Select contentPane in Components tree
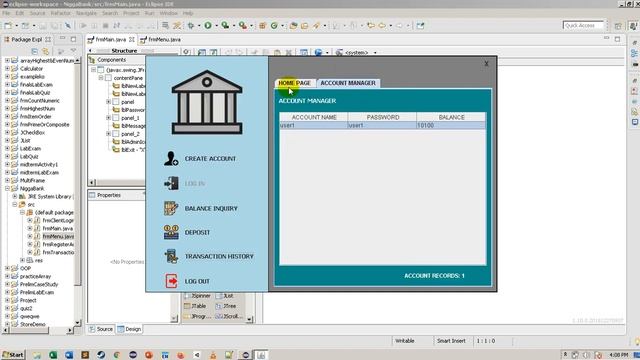Image resolution: width=640 pixels, height=360 pixels. tap(128, 78)
